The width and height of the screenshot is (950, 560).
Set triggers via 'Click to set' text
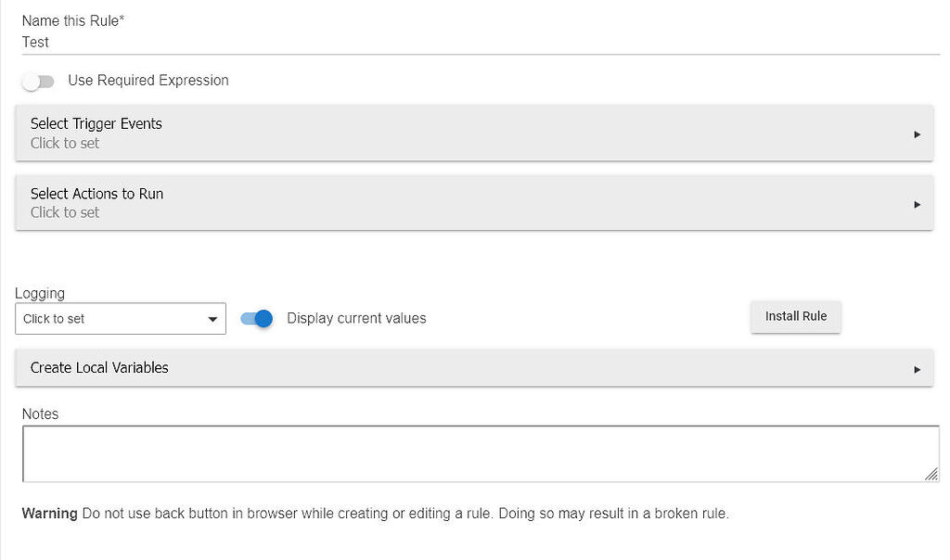point(65,143)
